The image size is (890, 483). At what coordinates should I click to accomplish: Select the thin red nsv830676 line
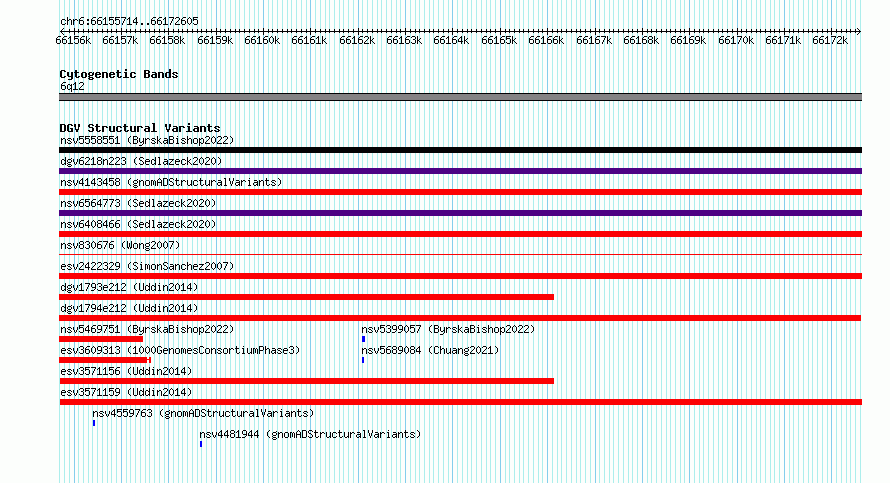click(x=460, y=254)
